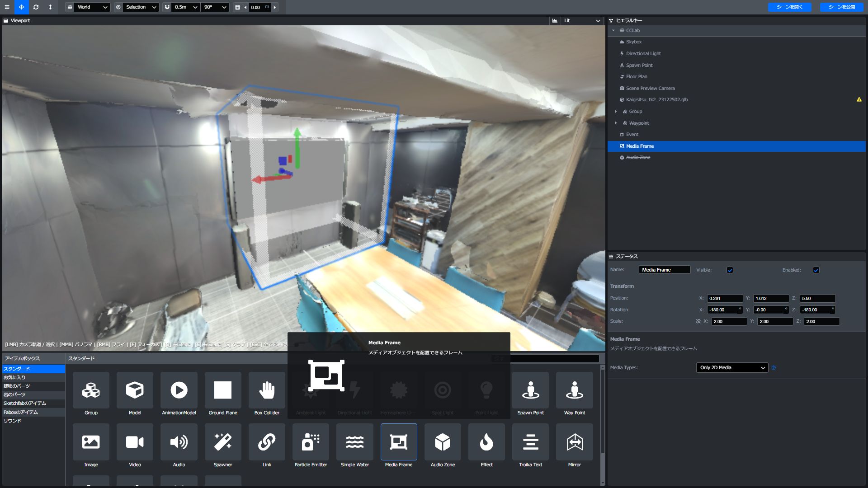
Task: Click the Media Types help icon
Action: click(774, 368)
